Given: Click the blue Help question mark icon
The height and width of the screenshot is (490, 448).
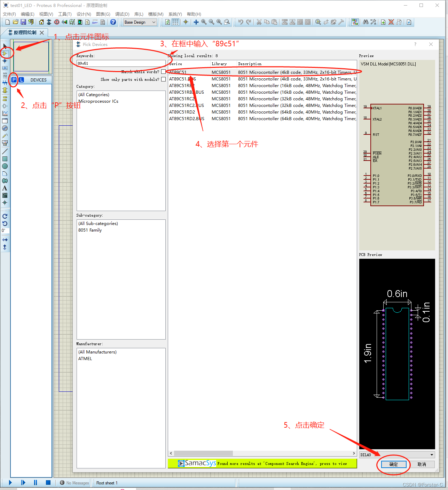Looking at the screenshot, I should click(113, 22).
